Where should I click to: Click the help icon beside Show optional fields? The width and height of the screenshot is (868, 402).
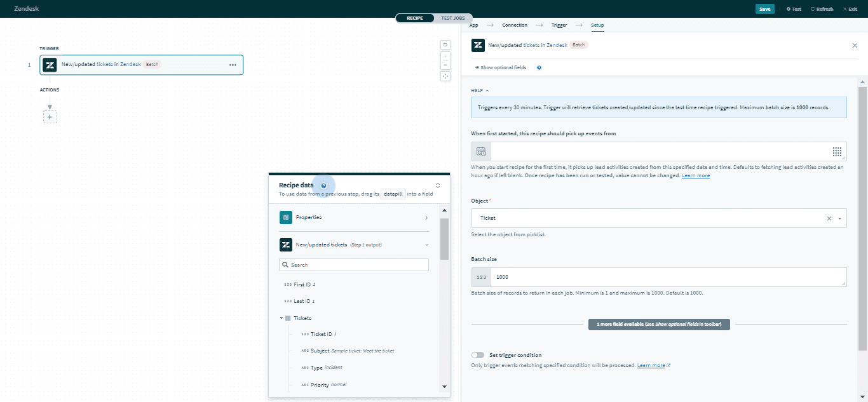point(539,67)
